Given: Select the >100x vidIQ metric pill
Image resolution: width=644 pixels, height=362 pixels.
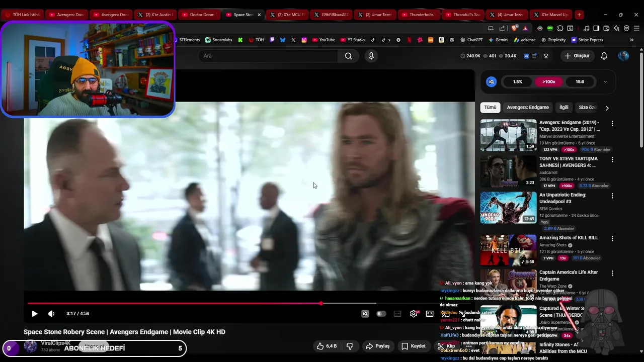Looking at the screenshot, I should click(549, 82).
